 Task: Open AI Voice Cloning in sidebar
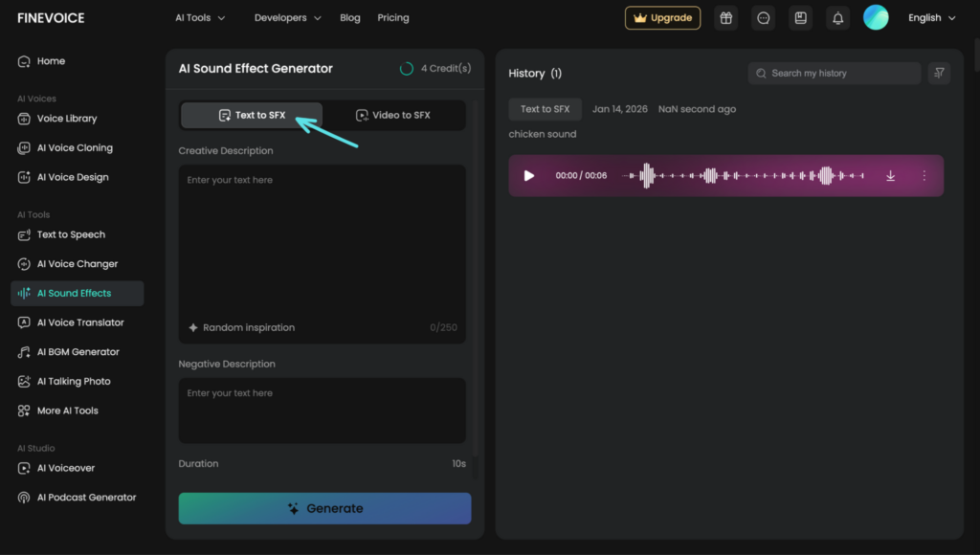pyautogui.click(x=75, y=148)
